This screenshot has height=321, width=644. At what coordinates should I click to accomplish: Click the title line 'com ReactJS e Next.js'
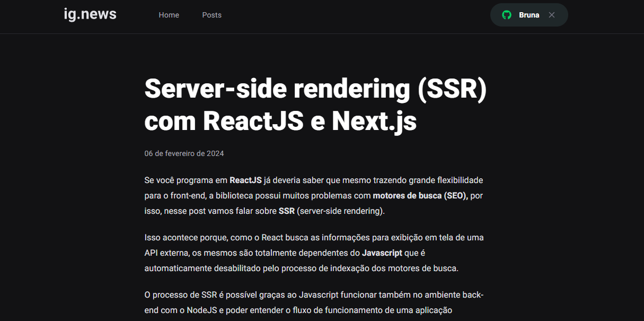point(280,122)
